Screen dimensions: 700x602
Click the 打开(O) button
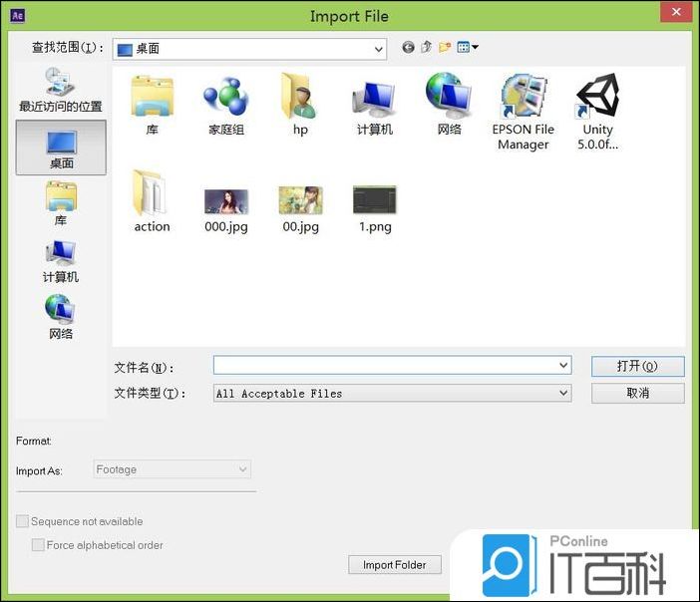(x=637, y=367)
